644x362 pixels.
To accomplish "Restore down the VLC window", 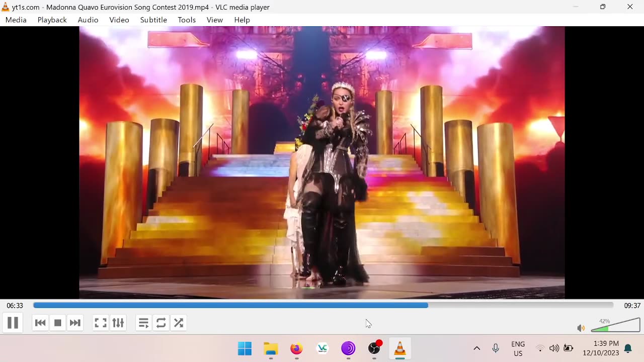I will (603, 7).
